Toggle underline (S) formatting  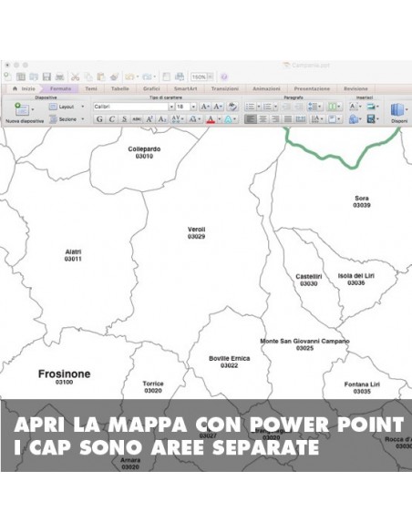tap(124, 119)
